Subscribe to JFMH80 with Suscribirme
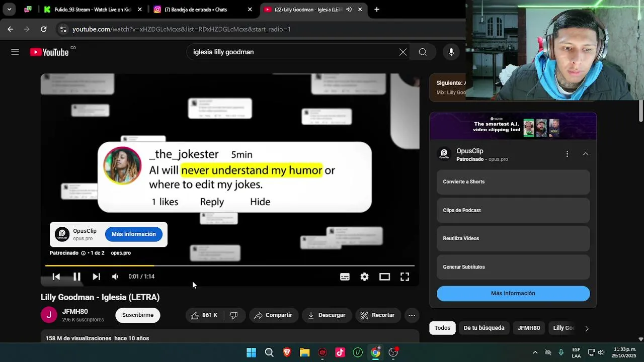Viewport: 644px width, 362px height. click(x=138, y=315)
